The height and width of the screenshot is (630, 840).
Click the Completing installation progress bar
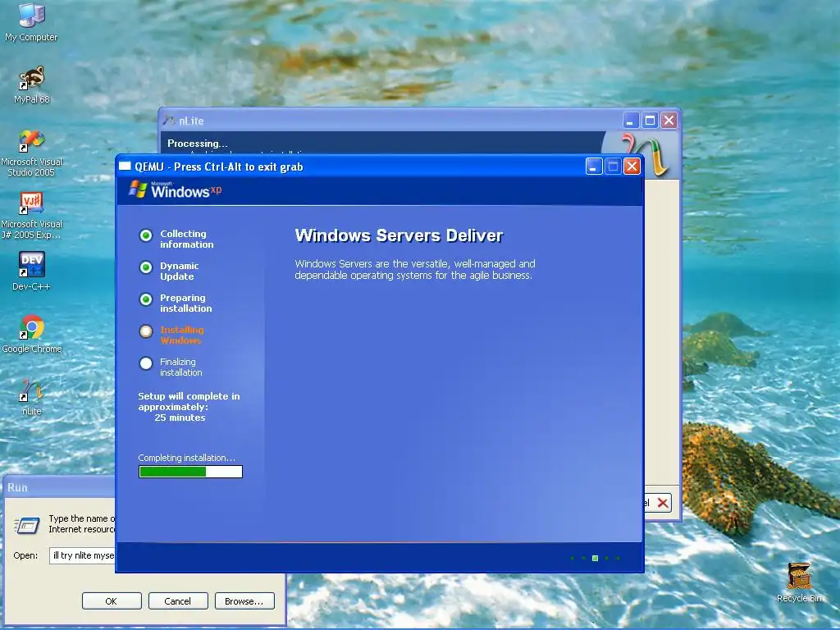point(190,472)
